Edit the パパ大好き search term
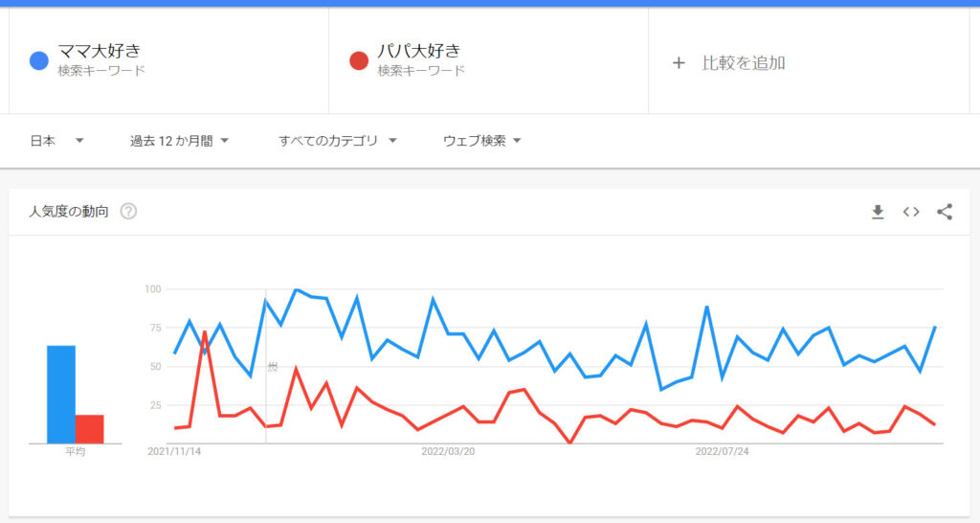Viewport: 980px width, 523px height. [x=419, y=51]
